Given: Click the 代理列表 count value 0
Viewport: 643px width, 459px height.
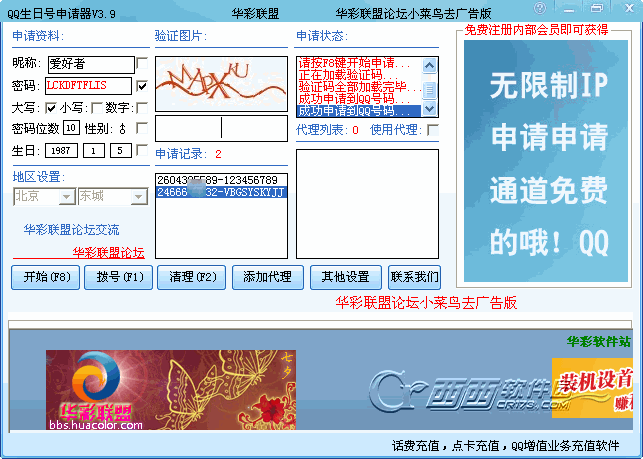Looking at the screenshot, I should [356, 130].
